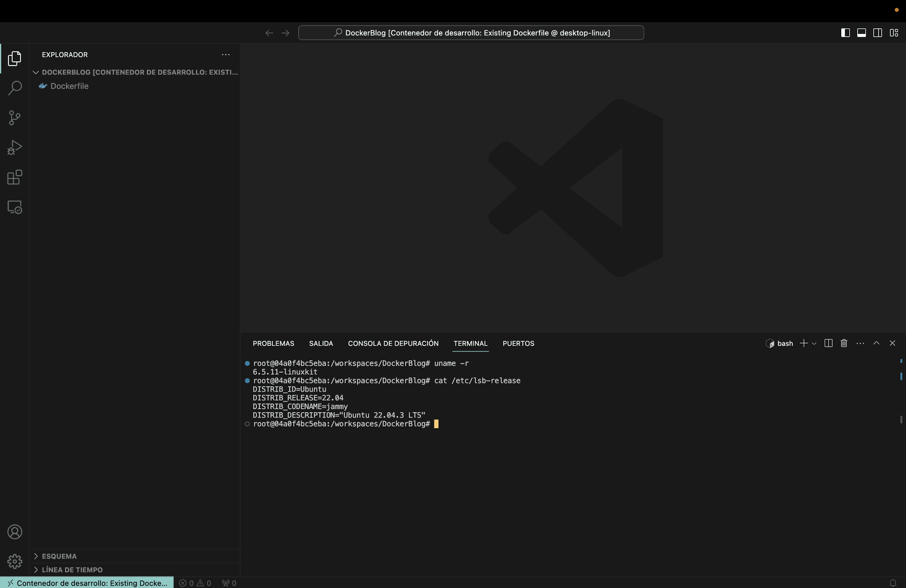The image size is (906, 588).
Task: Toggle the secondary side bar visibility
Action: 877,33
